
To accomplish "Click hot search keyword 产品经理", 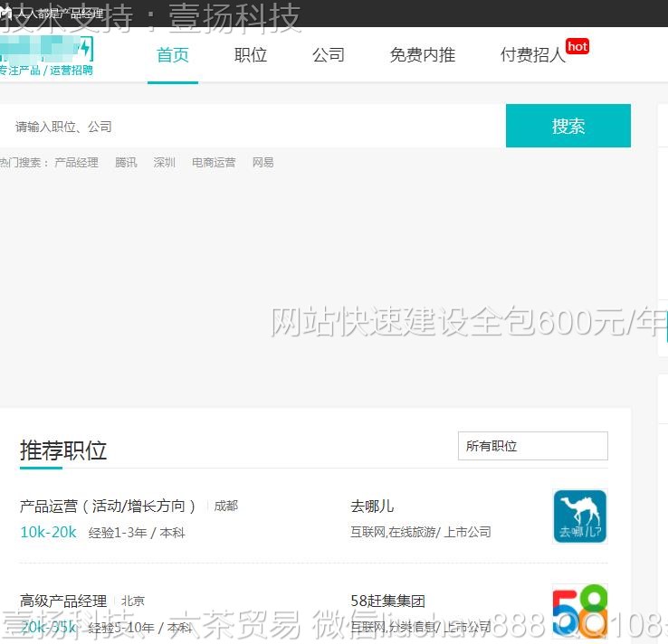I will (x=76, y=163).
